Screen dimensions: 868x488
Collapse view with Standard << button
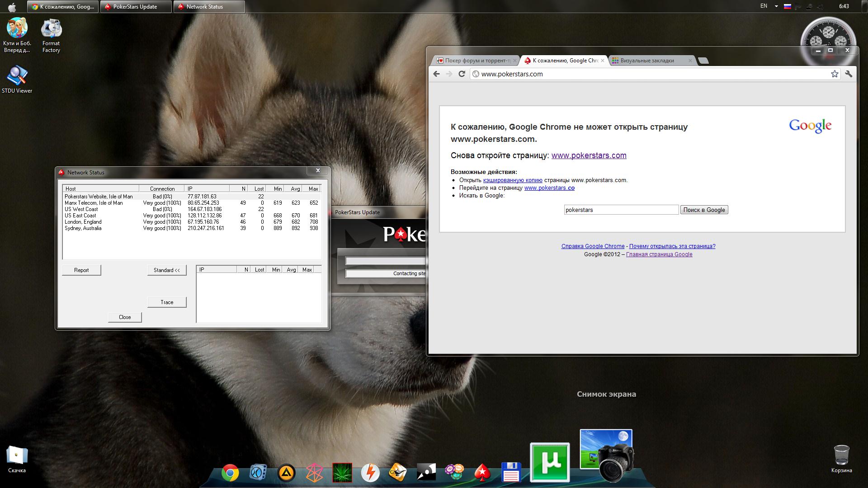tap(167, 270)
